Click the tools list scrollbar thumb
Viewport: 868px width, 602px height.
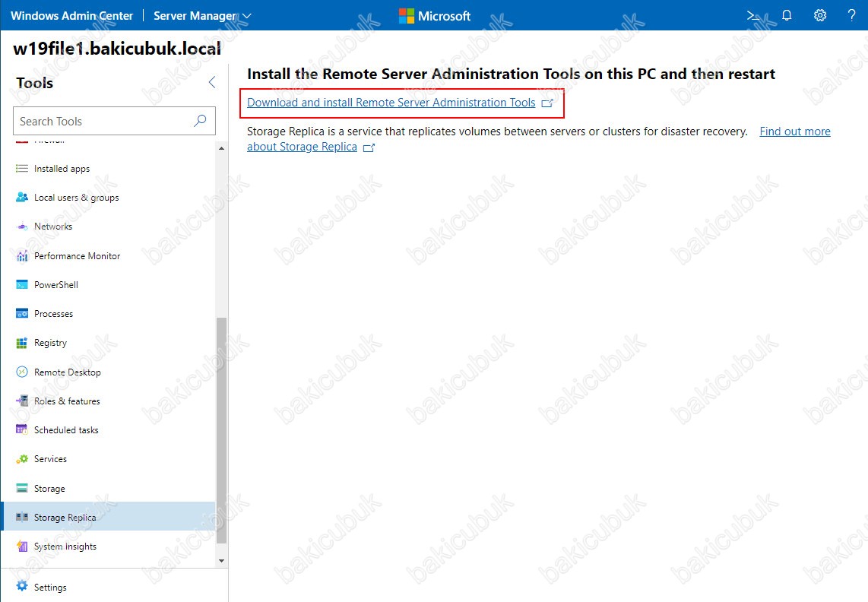tap(221, 430)
